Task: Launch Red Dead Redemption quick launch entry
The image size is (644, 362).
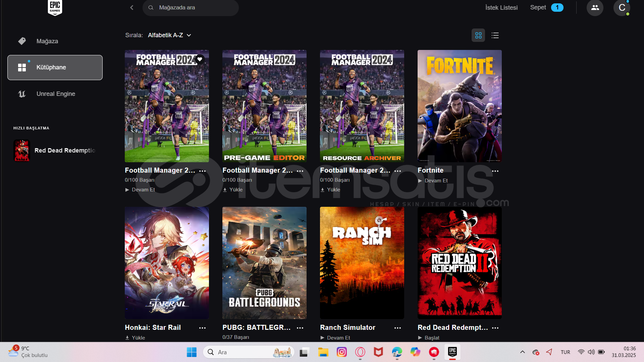Action: tap(55, 150)
